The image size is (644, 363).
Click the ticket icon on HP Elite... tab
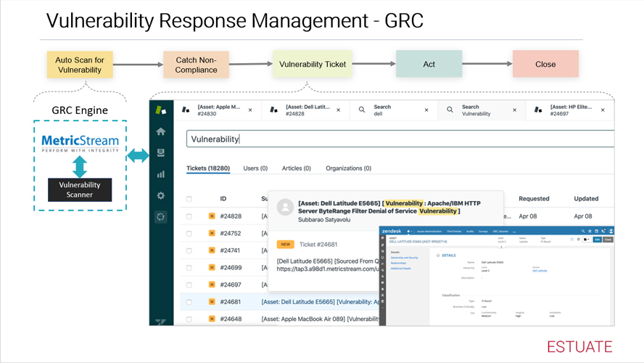point(538,110)
